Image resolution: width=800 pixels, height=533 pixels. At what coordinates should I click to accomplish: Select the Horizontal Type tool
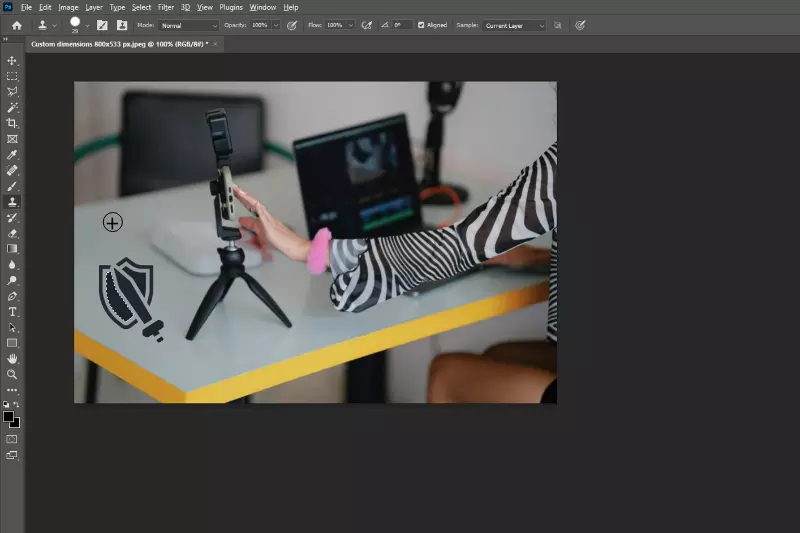(12, 312)
